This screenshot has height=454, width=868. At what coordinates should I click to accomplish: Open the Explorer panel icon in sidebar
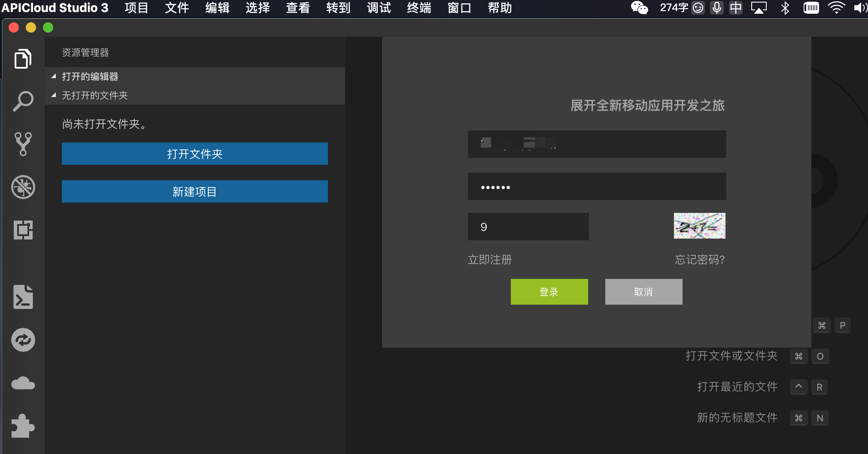point(23,58)
